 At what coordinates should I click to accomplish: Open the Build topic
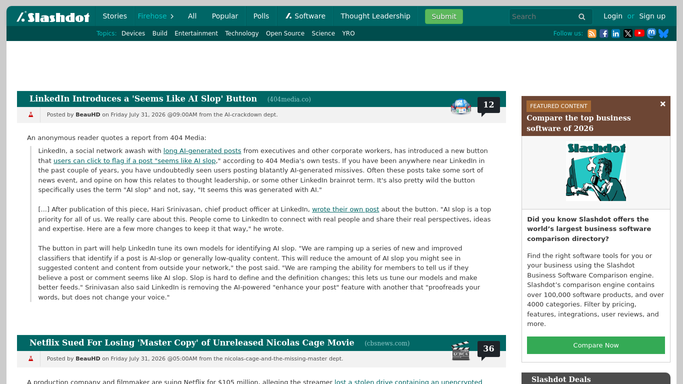tap(160, 34)
